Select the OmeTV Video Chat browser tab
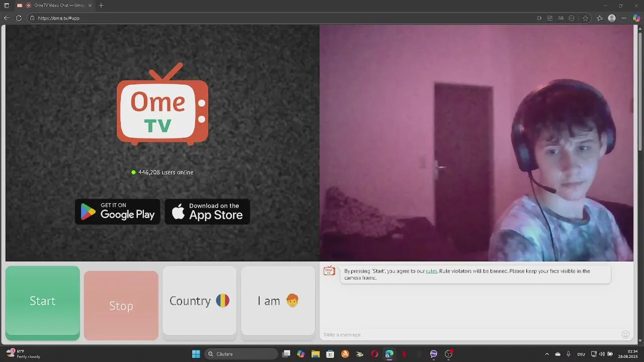This screenshot has height=362, width=644. (x=54, y=6)
